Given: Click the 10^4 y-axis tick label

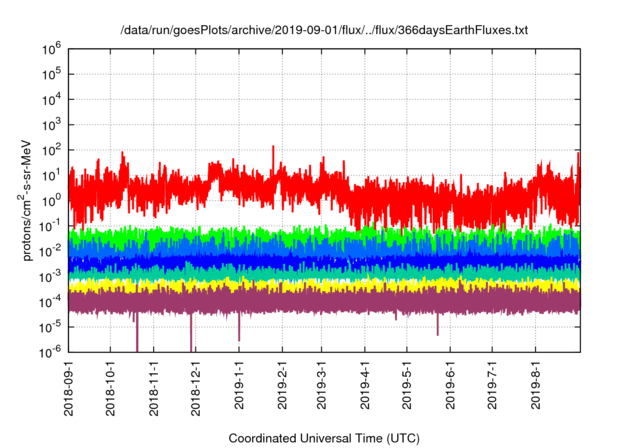Looking at the screenshot, I should 51,99.
